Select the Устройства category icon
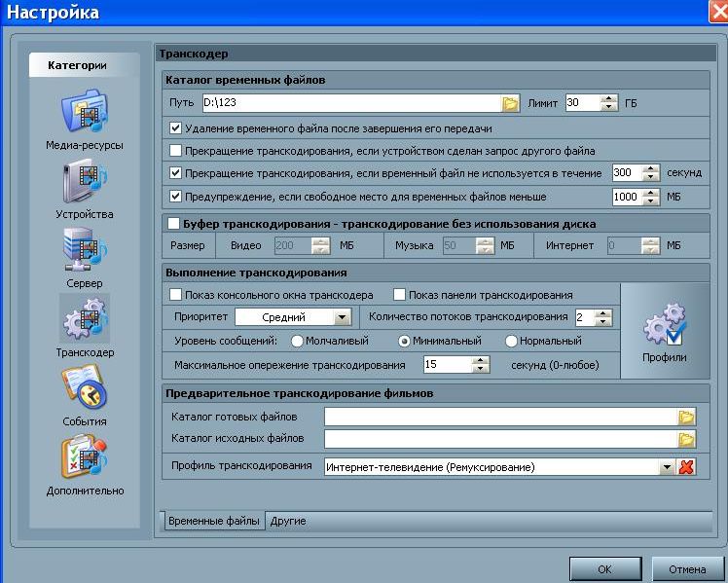The height and width of the screenshot is (583, 728). click(84, 183)
